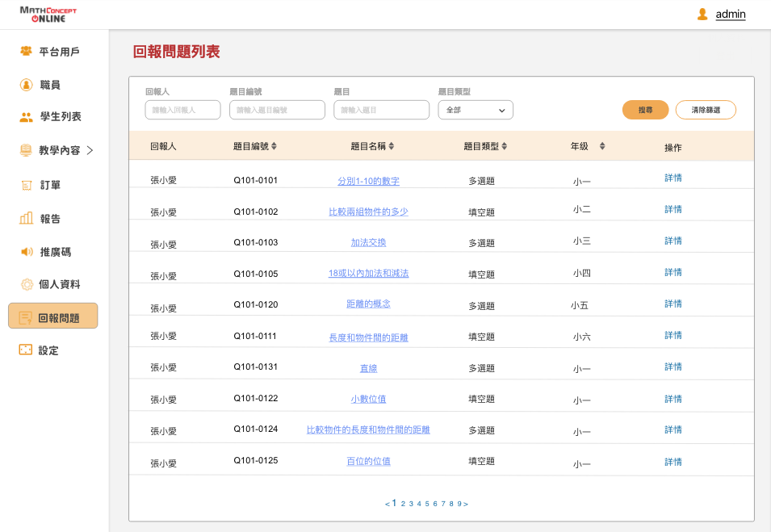Click the 報告 bar chart icon
Screen dimensions: 771x532
26,218
